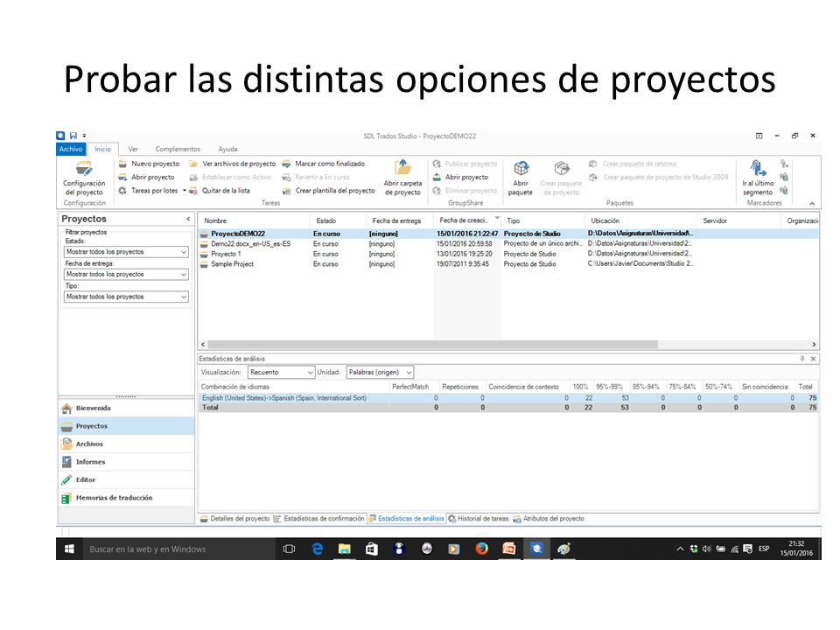Click Ver archivos de proyecto

(x=233, y=164)
